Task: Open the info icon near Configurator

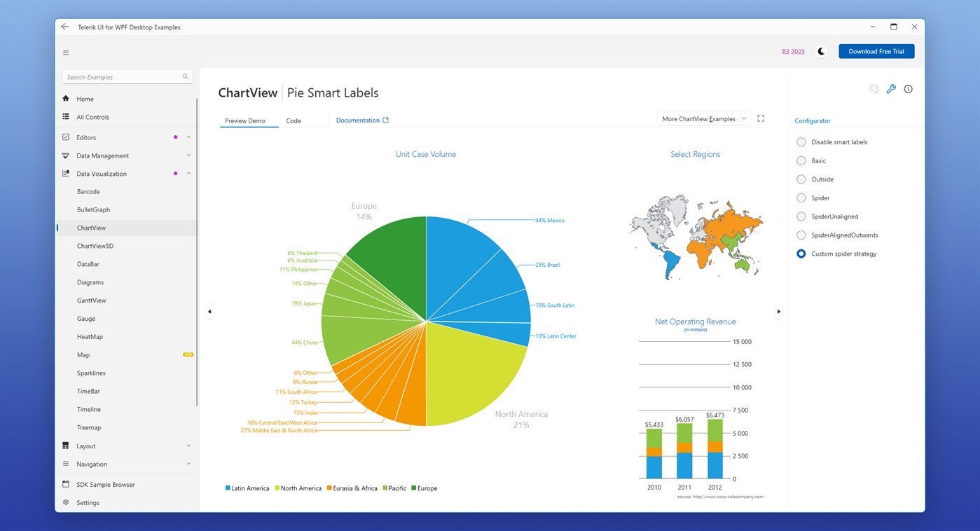Action: 908,89
